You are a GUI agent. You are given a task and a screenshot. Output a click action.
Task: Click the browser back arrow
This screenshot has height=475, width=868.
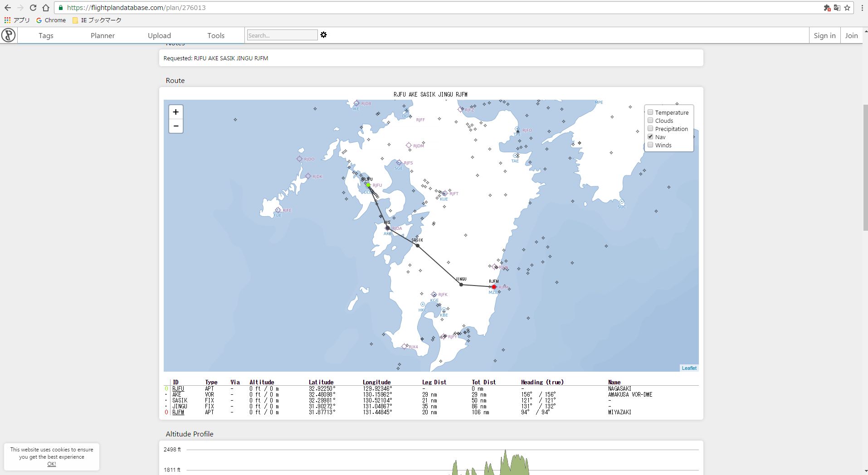[8, 8]
